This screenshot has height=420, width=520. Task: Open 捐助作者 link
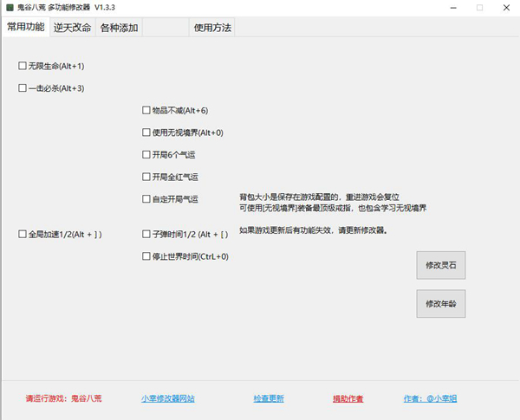coord(348,398)
